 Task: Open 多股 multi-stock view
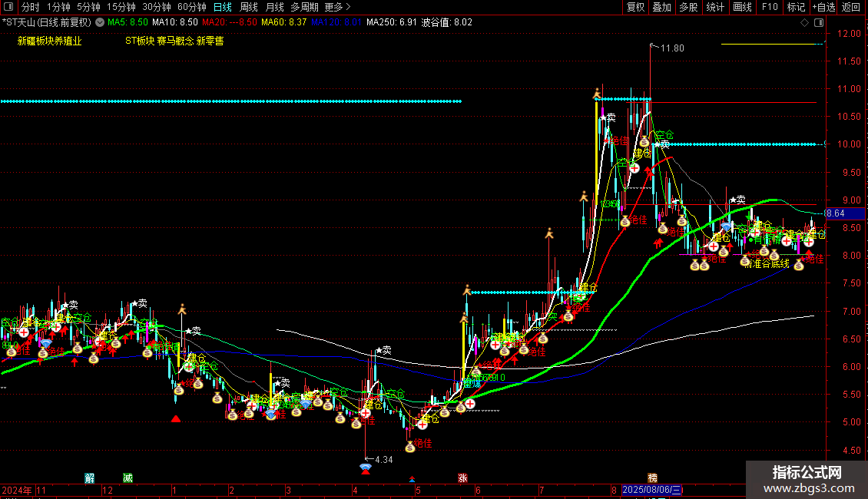pos(689,7)
